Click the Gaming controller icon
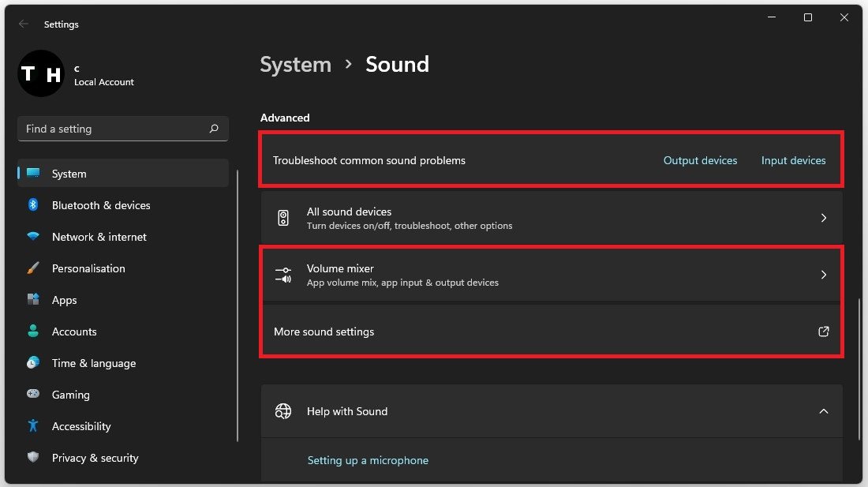This screenshot has height=487, width=868. [x=33, y=395]
